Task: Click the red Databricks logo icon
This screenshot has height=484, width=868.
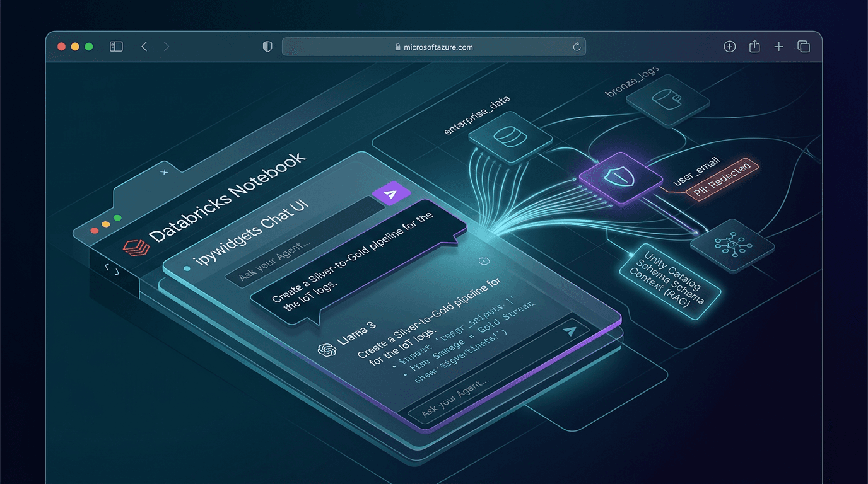Action: click(136, 247)
